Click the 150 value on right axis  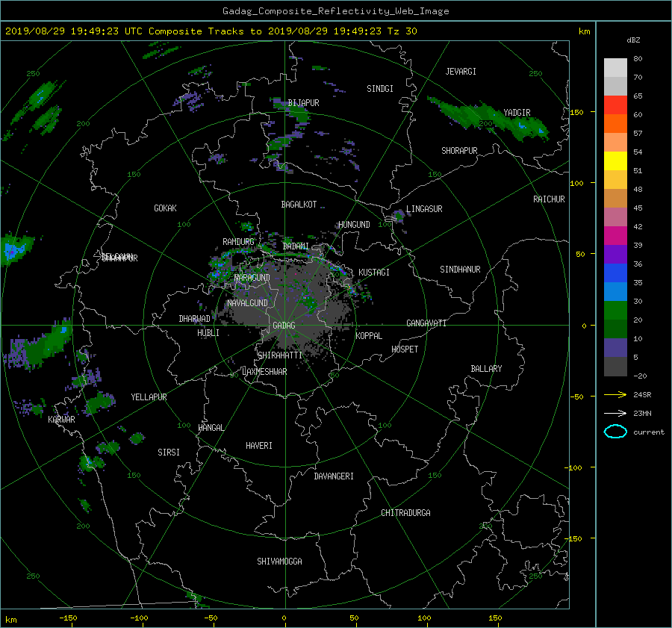click(x=576, y=112)
